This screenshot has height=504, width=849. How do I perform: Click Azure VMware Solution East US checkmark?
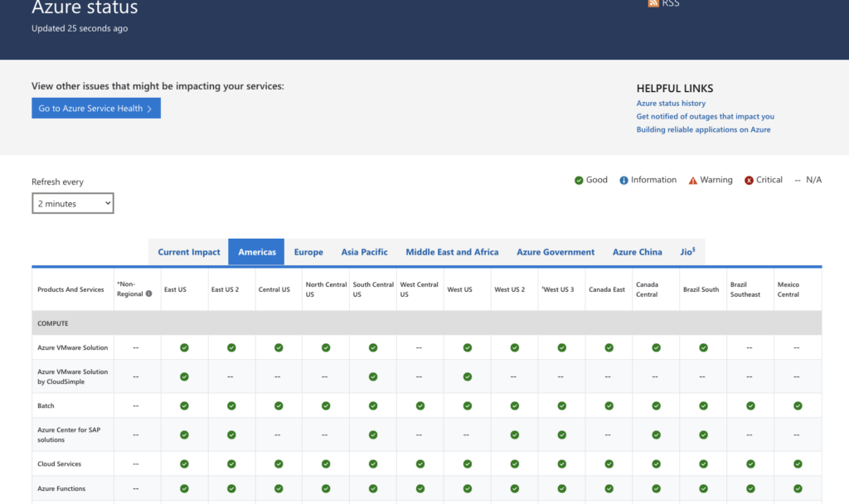click(x=184, y=347)
